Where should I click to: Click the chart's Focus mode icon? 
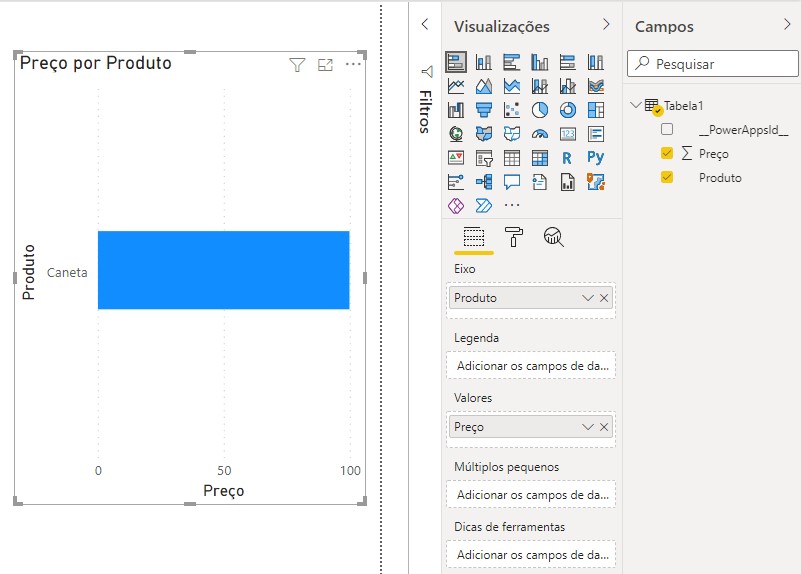(325, 65)
